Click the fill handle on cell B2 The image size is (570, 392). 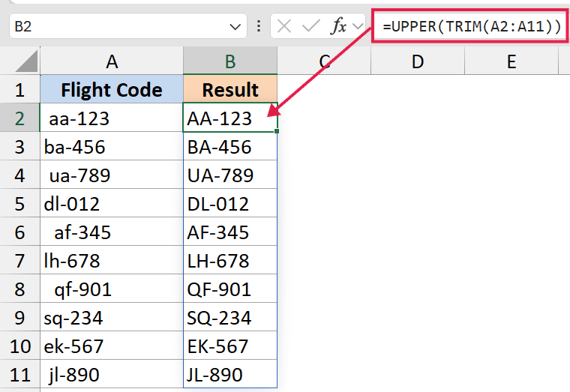pos(277,131)
